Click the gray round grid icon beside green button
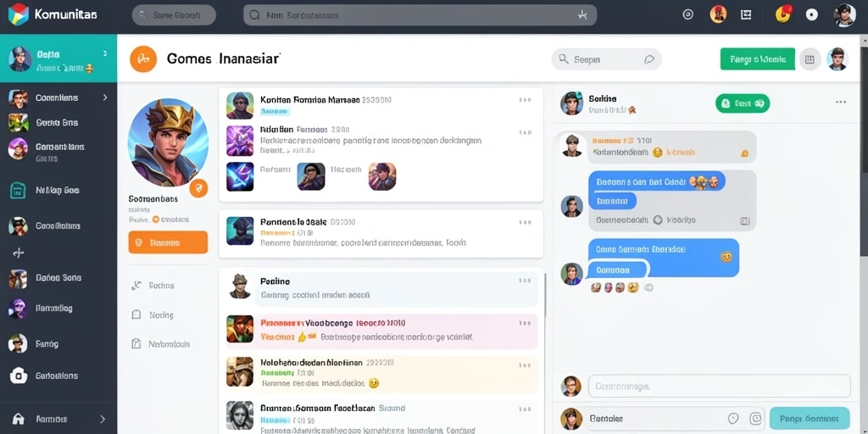 point(810,59)
